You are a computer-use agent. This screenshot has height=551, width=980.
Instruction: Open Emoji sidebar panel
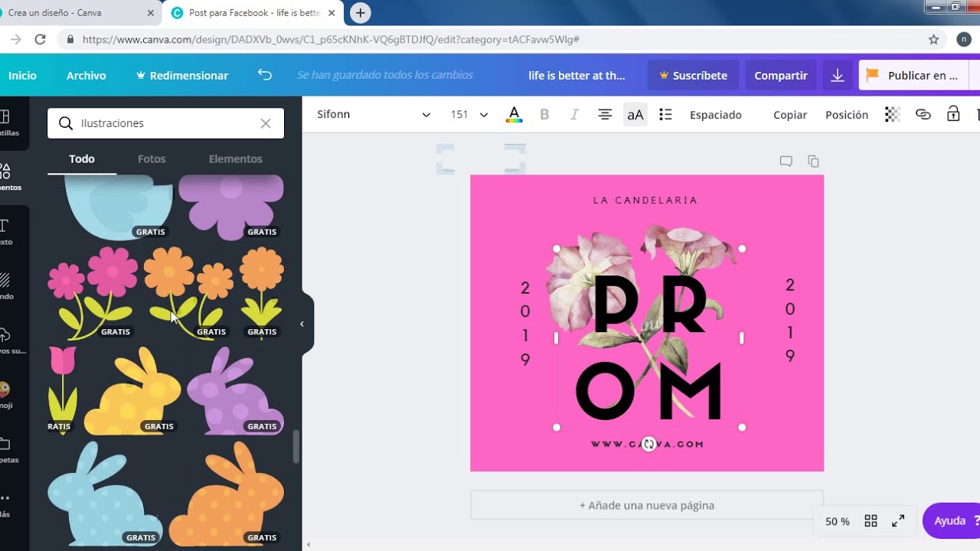coord(6,395)
